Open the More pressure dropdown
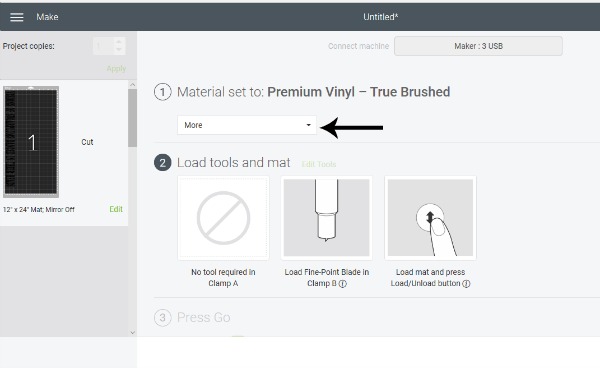Screen dimensions: 600x368 (247, 125)
